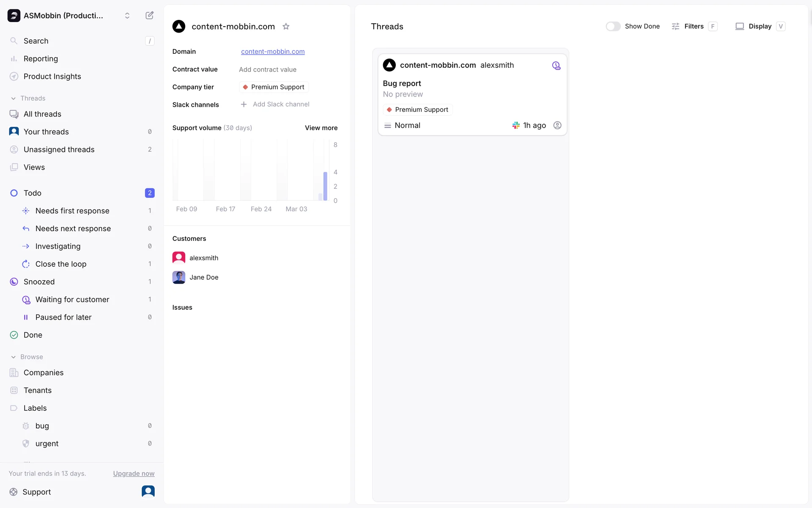The height and width of the screenshot is (508, 812).
Task: Click the compose new thread icon
Action: (x=149, y=16)
